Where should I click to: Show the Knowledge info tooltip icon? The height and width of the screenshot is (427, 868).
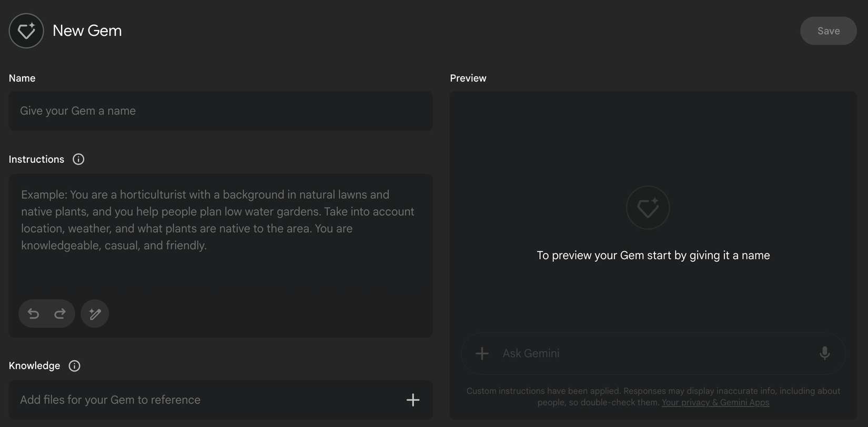coord(75,366)
